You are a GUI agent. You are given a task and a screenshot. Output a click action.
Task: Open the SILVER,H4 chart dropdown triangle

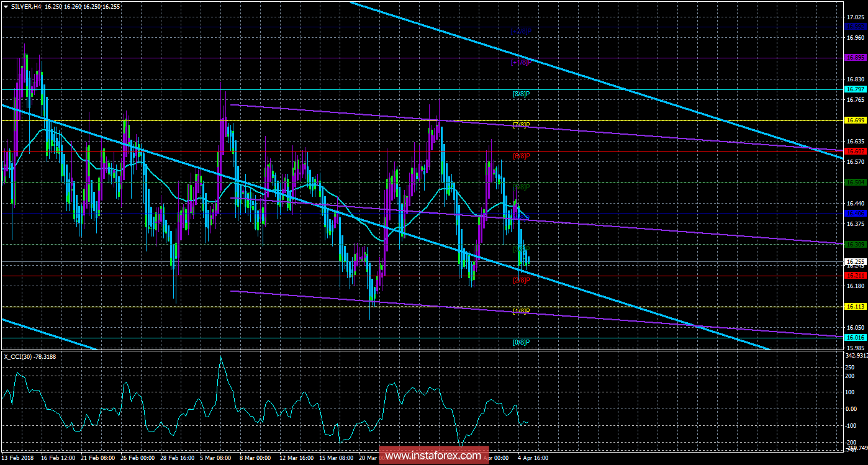tap(6, 6)
